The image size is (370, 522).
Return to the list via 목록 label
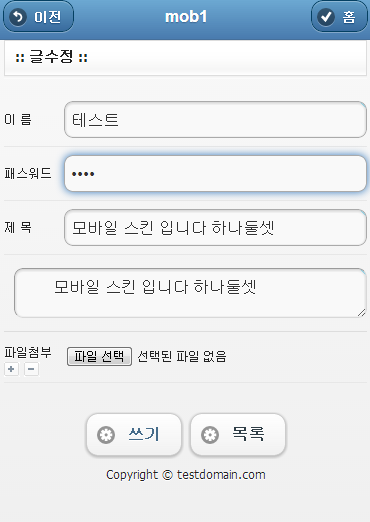pyautogui.click(x=248, y=434)
